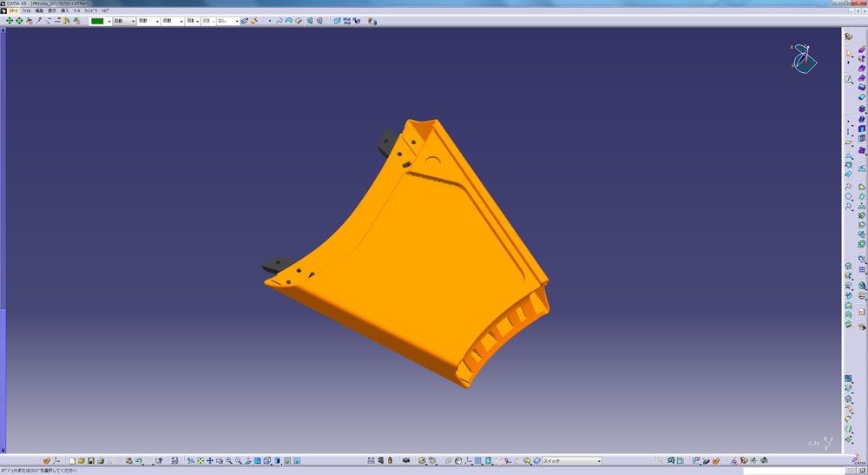The image size is (868, 475).
Task: Open the '挿入' menu
Action: tap(64, 10)
